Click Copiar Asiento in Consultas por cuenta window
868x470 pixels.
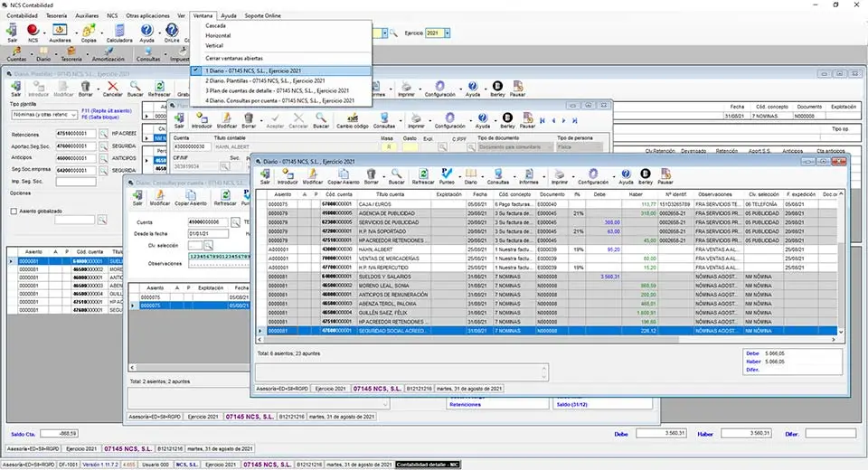click(191, 198)
